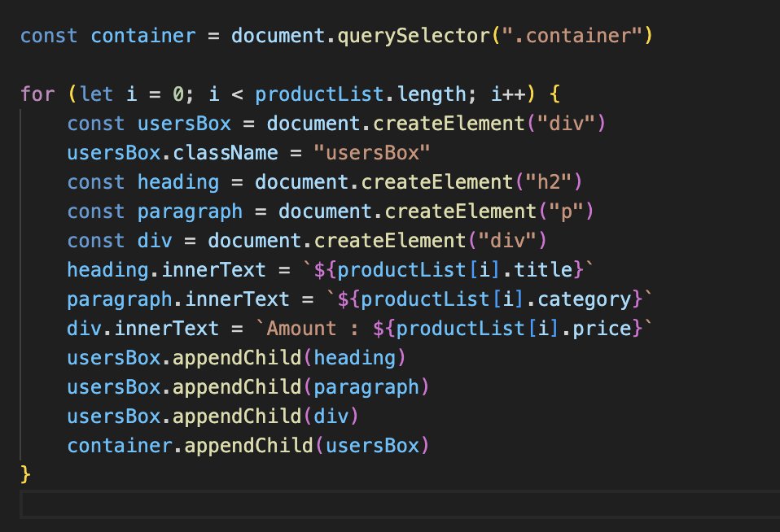The height and width of the screenshot is (532, 780).
Task: Click the 'heading' variable in its const declaration
Action: pyautogui.click(x=178, y=182)
